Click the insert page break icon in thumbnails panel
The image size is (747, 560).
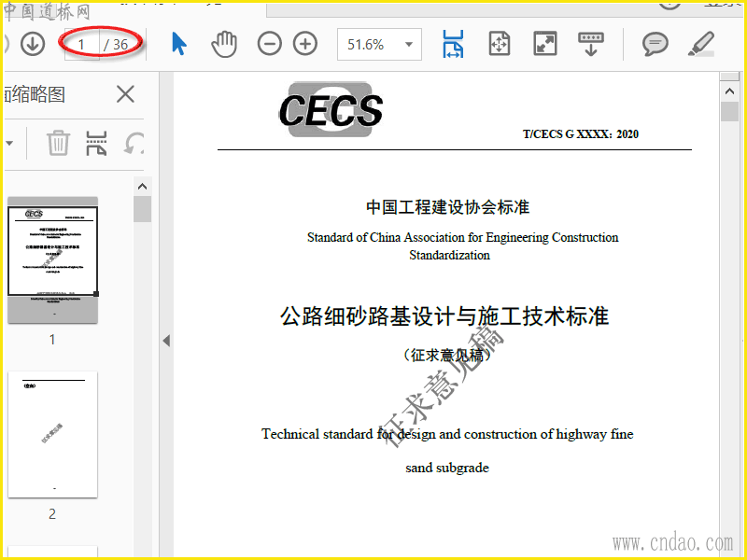click(96, 143)
